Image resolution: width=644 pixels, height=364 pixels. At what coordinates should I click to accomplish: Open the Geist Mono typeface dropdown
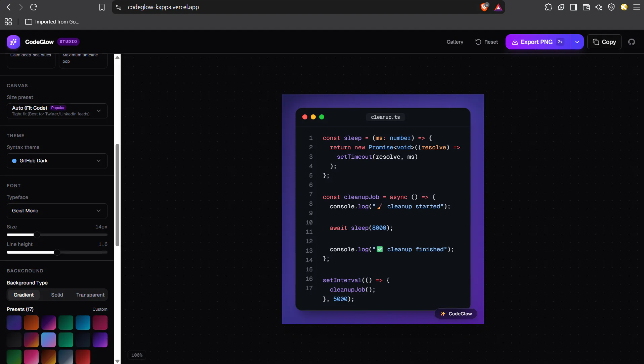coord(57,211)
